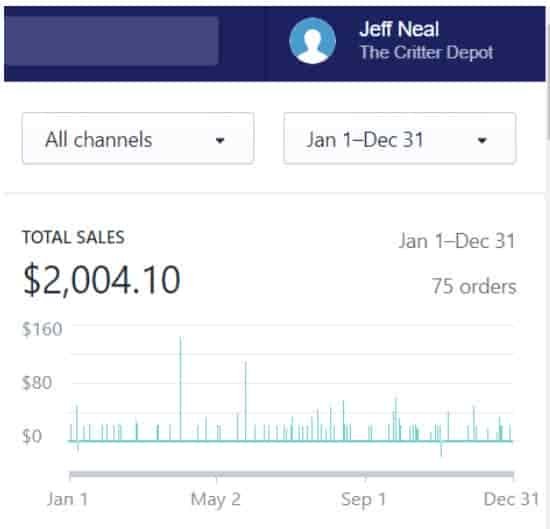Click the TOTAL SALES heading

(x=73, y=237)
